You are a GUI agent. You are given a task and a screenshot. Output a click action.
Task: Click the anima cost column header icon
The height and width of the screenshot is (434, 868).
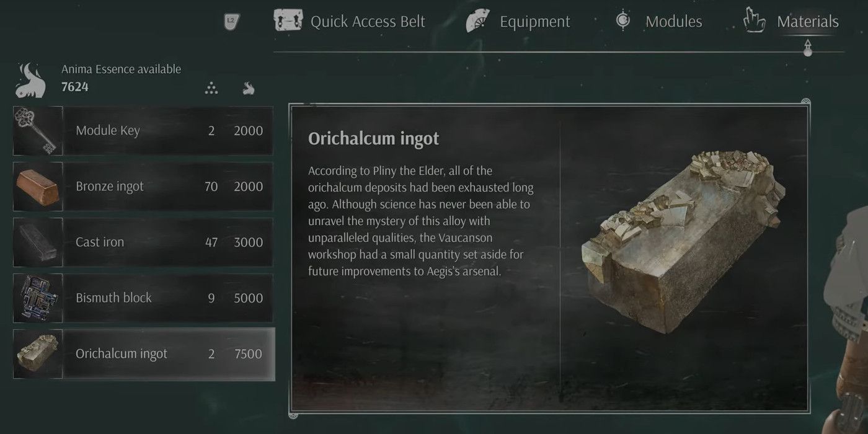tap(248, 88)
